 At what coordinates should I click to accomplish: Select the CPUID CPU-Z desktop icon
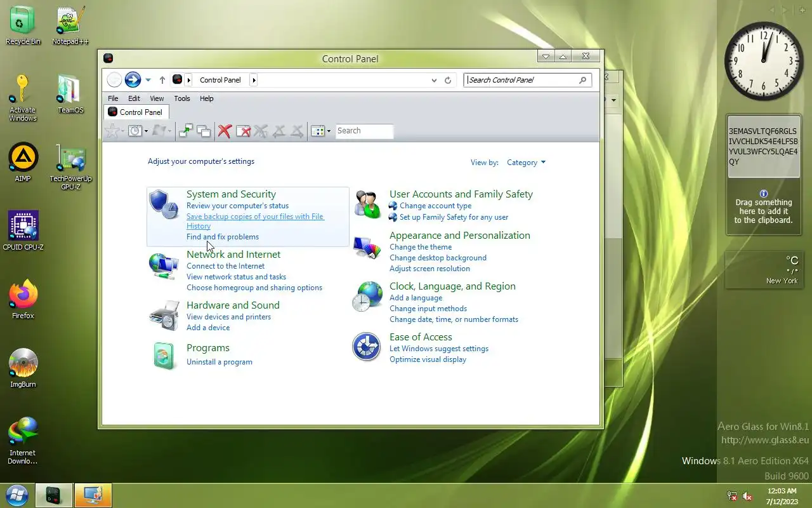(x=23, y=231)
